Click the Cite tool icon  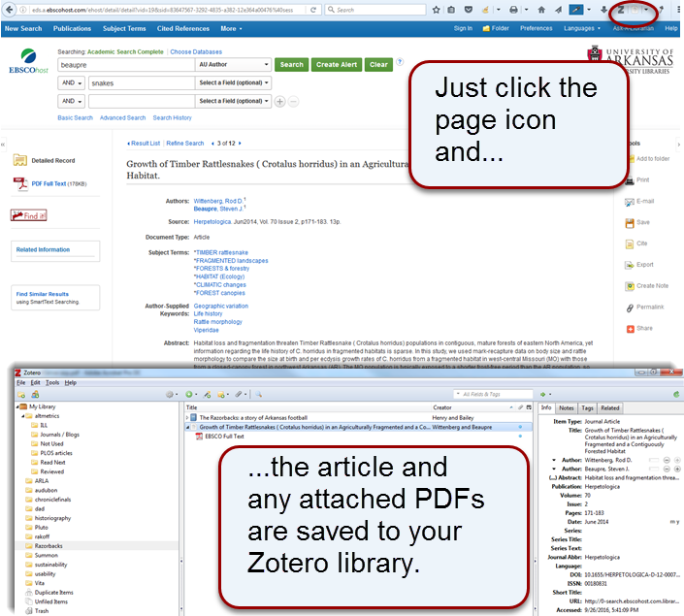coord(630,243)
